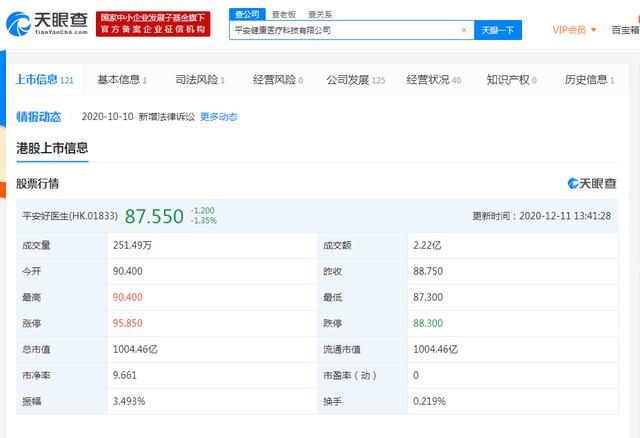Clear the search box with the X icon
Image resolution: width=640 pixels, height=438 pixels.
(x=463, y=30)
